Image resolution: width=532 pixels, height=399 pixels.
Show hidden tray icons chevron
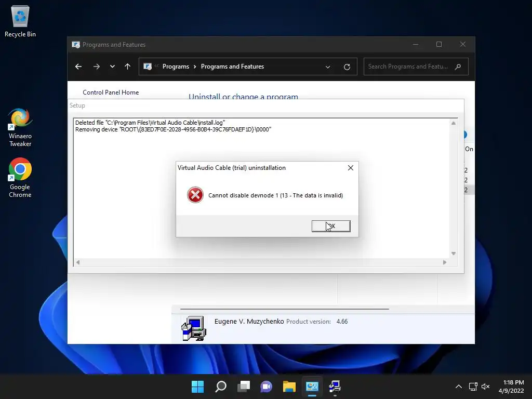[x=458, y=387]
